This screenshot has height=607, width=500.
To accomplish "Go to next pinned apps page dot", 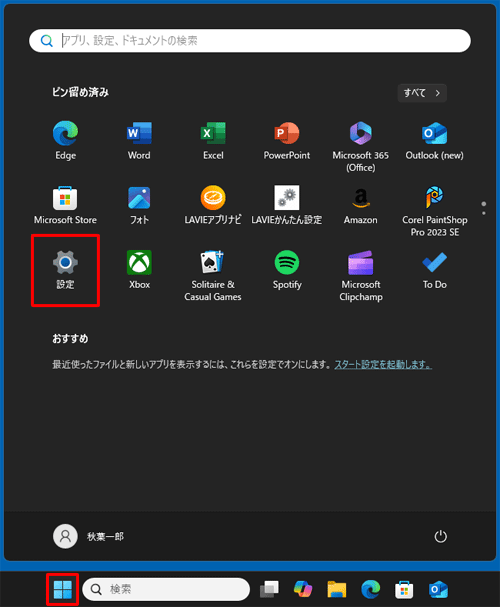I will [x=484, y=213].
